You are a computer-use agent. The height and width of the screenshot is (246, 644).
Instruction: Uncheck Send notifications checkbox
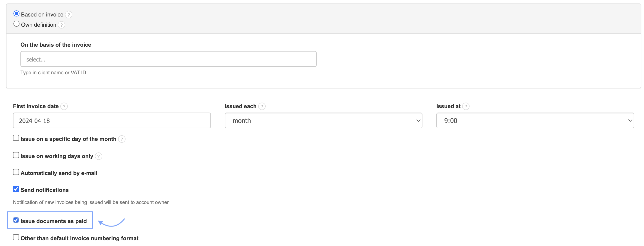pos(16,189)
